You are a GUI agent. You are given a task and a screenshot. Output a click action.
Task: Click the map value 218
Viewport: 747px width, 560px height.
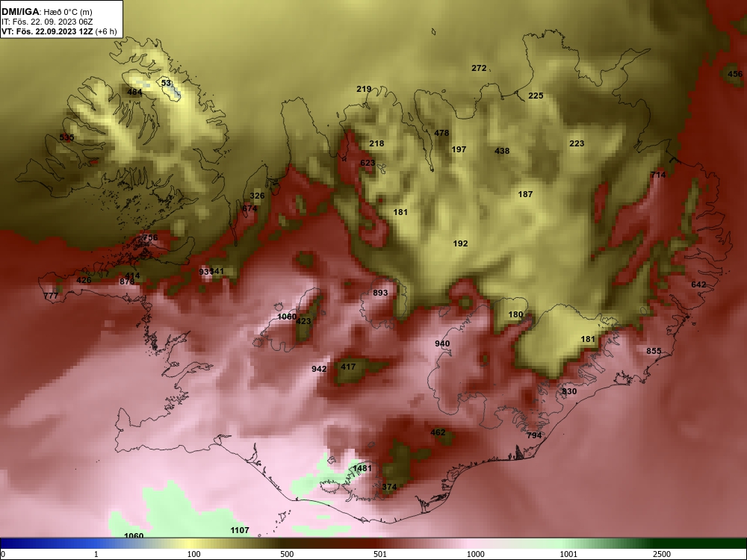[376, 143]
